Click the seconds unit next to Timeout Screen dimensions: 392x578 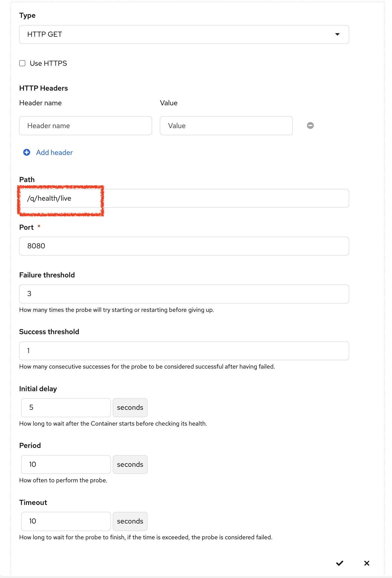click(130, 521)
